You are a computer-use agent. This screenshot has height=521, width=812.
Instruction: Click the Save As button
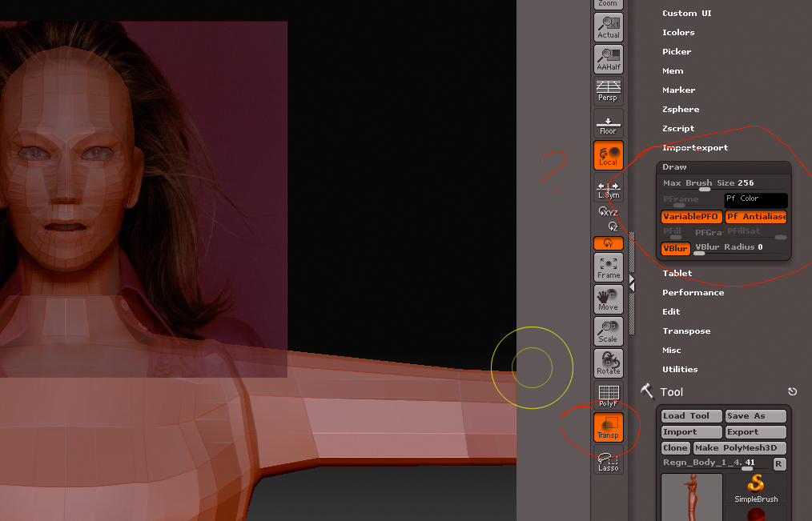pyautogui.click(x=756, y=416)
